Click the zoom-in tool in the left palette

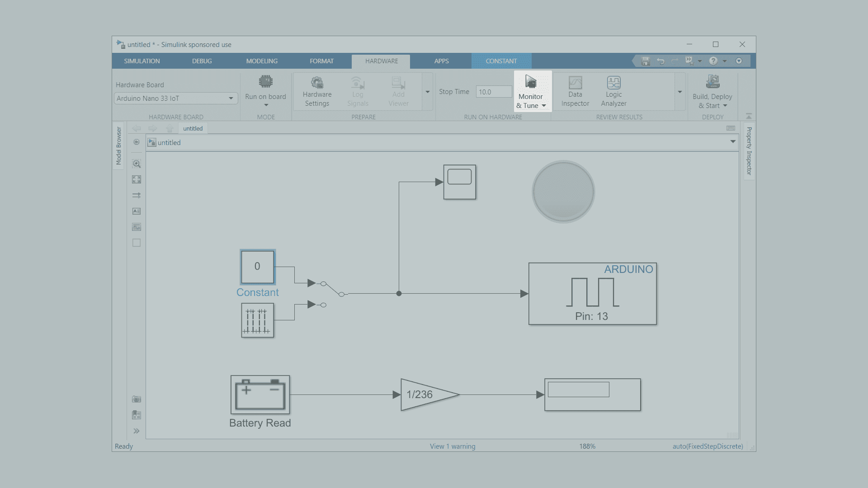point(137,164)
